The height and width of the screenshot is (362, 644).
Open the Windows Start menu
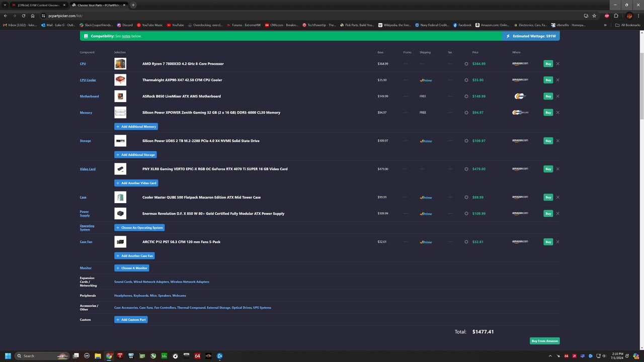click(8, 356)
